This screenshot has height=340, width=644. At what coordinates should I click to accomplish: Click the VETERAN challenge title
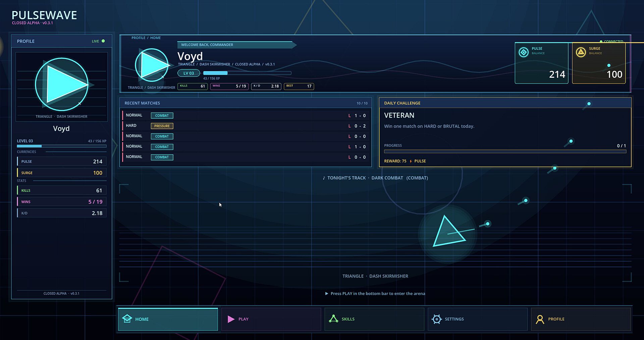[399, 115]
